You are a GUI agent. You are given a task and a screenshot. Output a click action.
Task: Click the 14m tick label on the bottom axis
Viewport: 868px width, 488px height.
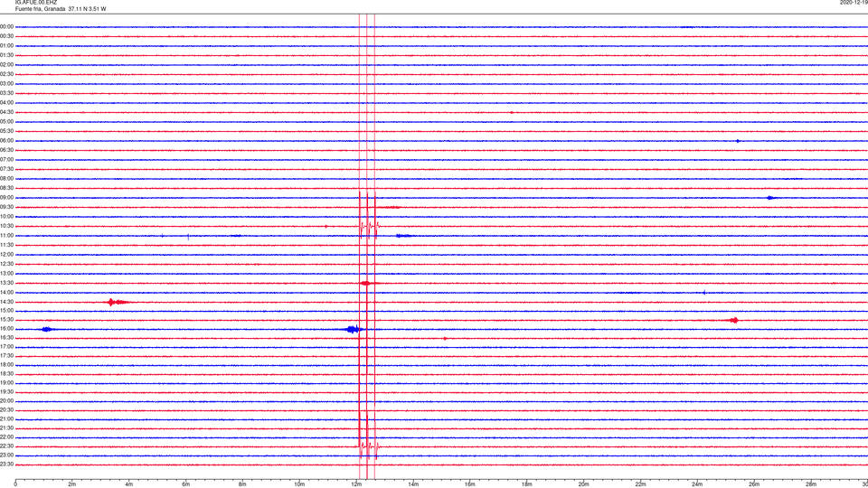tap(413, 484)
